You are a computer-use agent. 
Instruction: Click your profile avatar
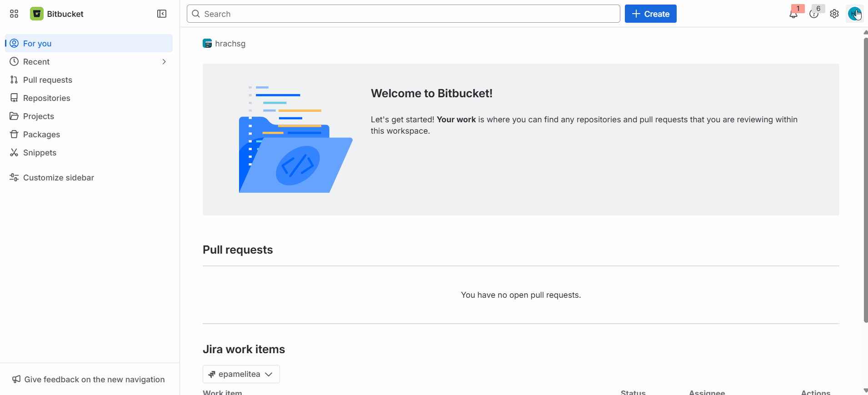tap(856, 14)
